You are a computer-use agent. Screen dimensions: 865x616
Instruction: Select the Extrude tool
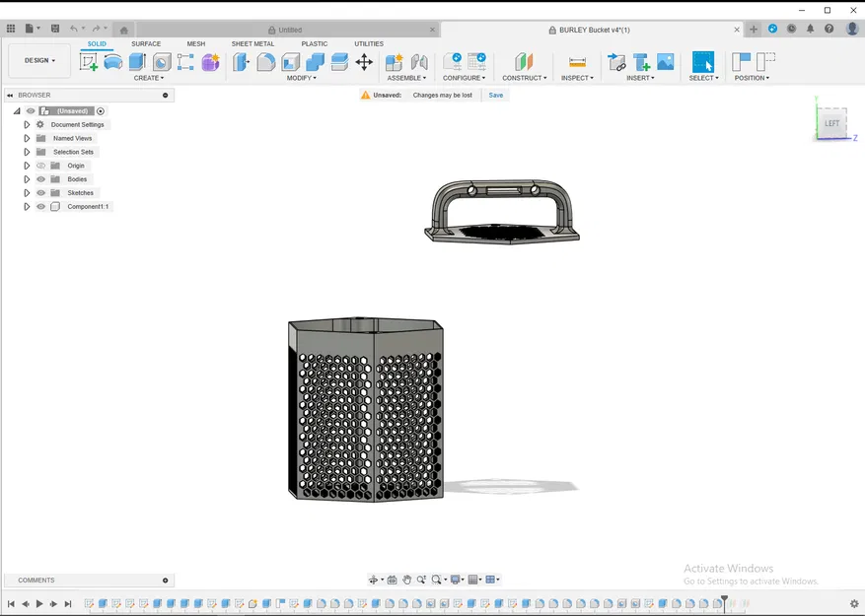click(x=137, y=61)
